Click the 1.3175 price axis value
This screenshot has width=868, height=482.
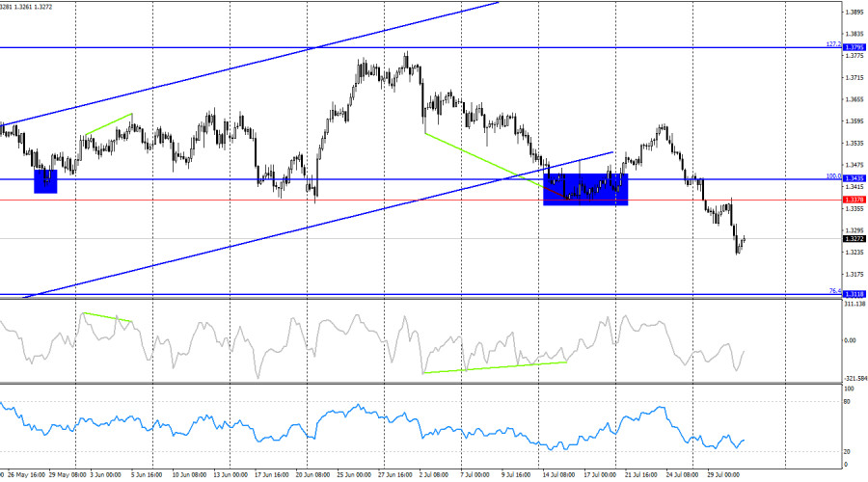pos(854,274)
